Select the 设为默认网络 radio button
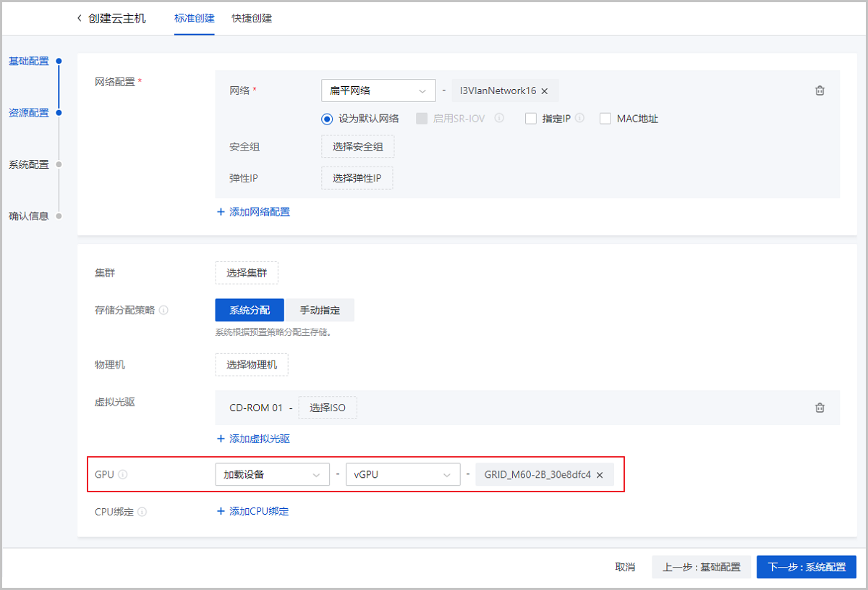This screenshot has width=868, height=590. point(327,118)
